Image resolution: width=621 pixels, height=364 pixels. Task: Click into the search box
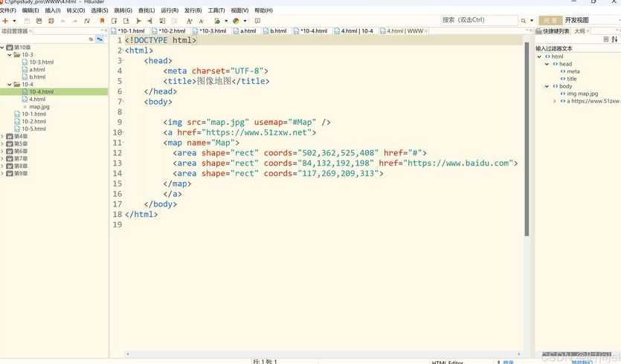click(479, 20)
